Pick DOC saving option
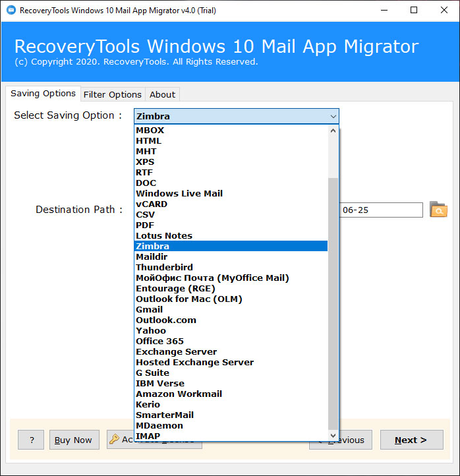Viewport: 460px width, 476px height. coord(231,183)
